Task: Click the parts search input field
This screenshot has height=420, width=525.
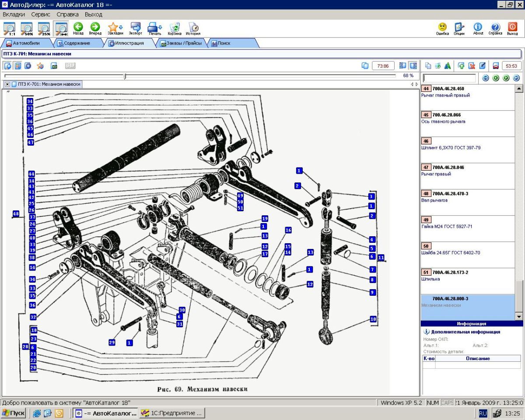Action: click(x=449, y=78)
